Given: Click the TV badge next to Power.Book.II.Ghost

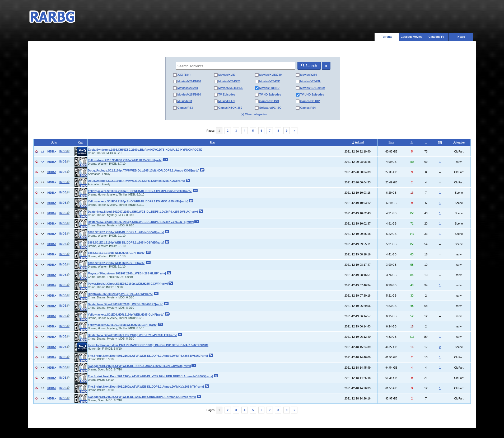Looking at the screenshot, I should (171, 283).
